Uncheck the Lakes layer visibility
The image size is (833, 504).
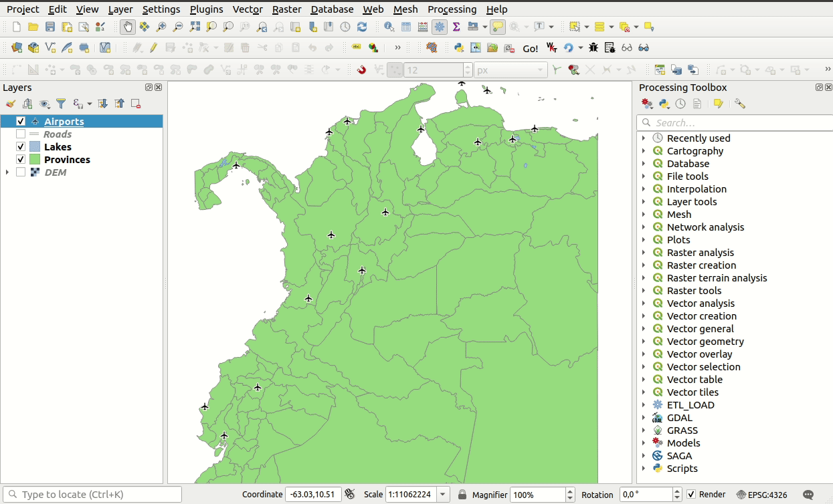pos(21,147)
